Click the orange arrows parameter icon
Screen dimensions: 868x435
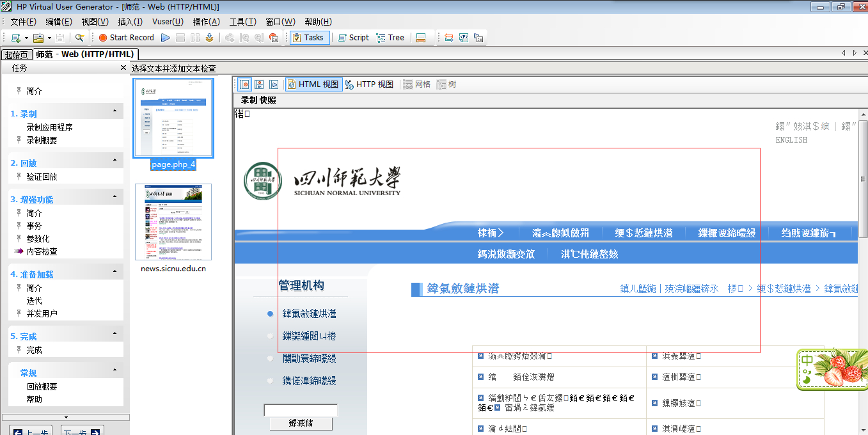pyautogui.click(x=449, y=38)
